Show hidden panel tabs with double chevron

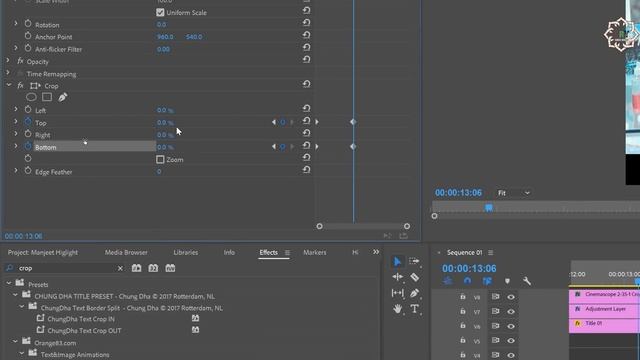tap(376, 252)
